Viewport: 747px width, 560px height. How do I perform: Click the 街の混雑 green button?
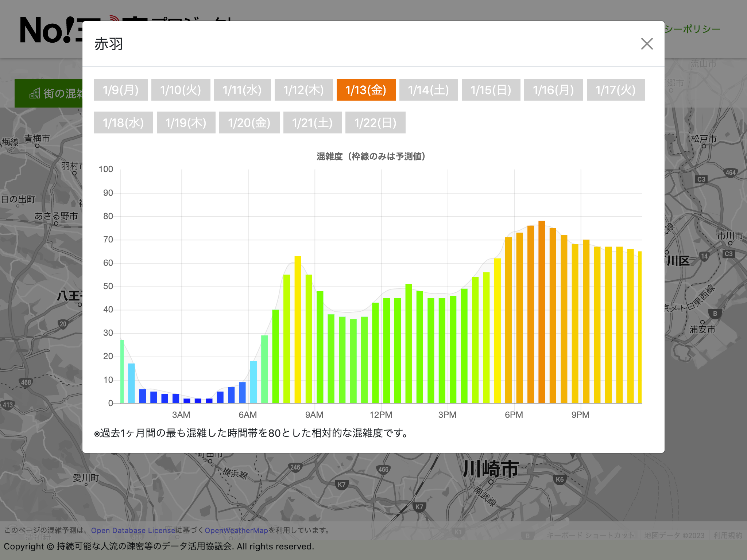click(49, 93)
